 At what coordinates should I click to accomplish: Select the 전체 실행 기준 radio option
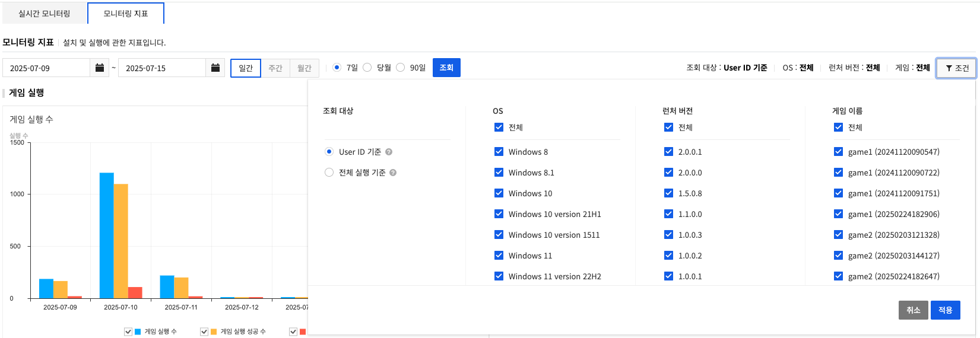click(329, 173)
